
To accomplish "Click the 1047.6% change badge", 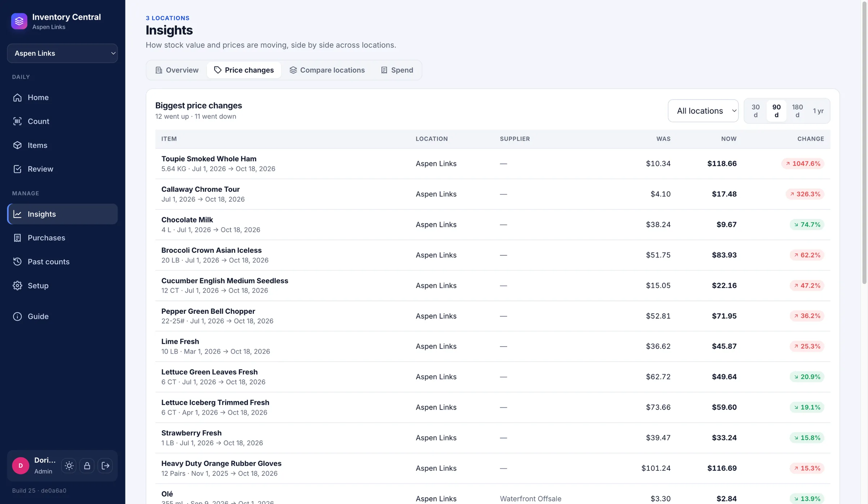I will click(x=803, y=164).
